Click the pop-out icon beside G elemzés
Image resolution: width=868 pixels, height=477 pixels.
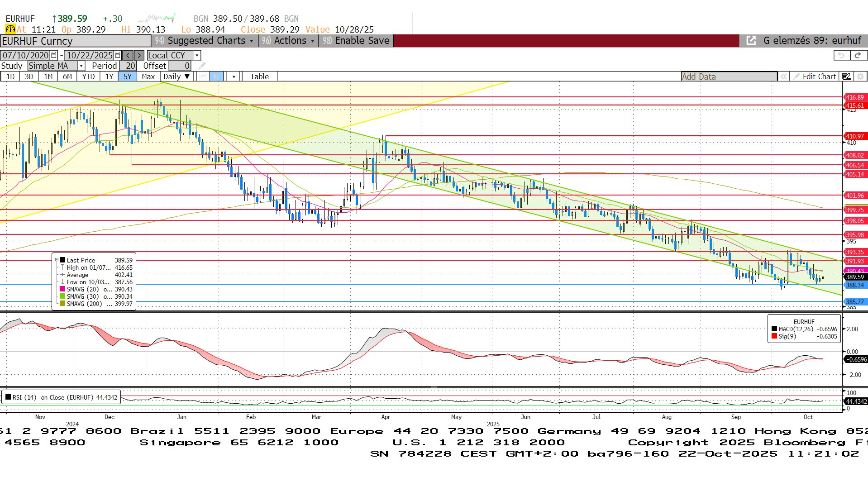pos(751,41)
